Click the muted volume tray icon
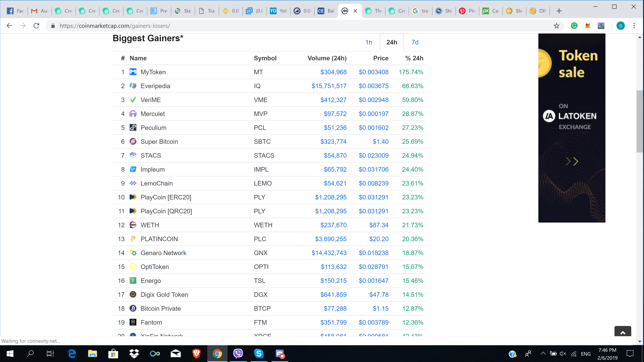This screenshot has height=362, width=644. (563, 353)
